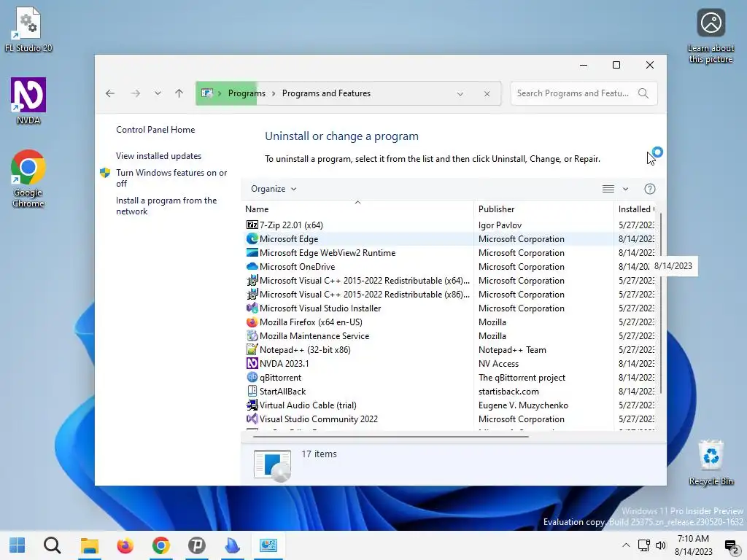Select the Recycle Bin desktop icon

[x=711, y=463]
